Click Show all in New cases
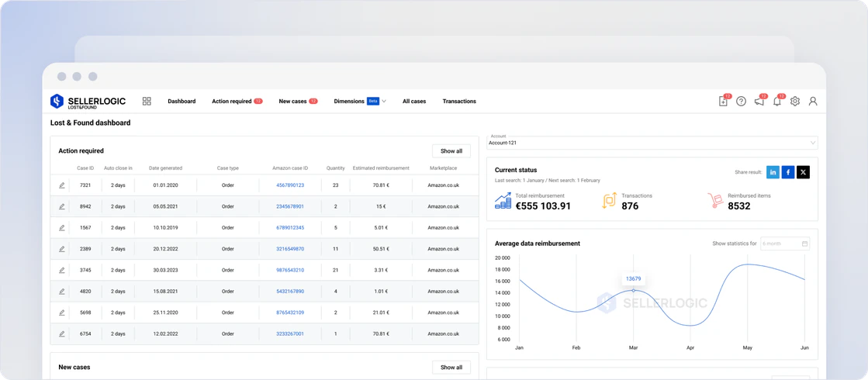868x380 pixels. [451, 368]
